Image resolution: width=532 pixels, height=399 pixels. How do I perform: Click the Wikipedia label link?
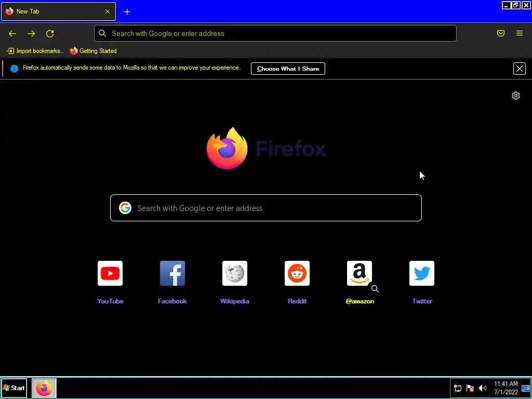(235, 301)
